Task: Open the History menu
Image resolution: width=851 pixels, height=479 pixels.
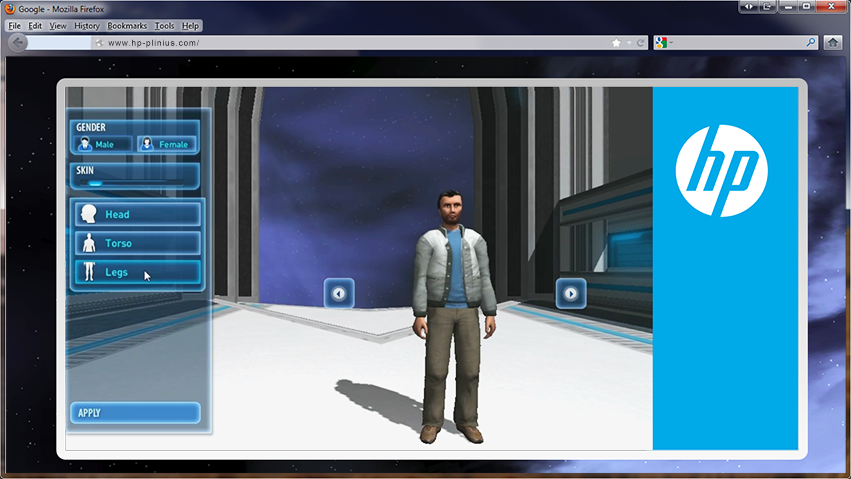Action: (x=87, y=26)
